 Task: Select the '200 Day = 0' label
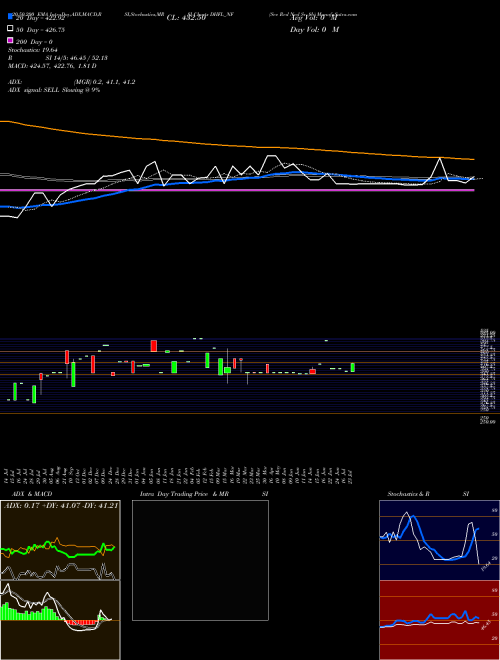coord(34,42)
